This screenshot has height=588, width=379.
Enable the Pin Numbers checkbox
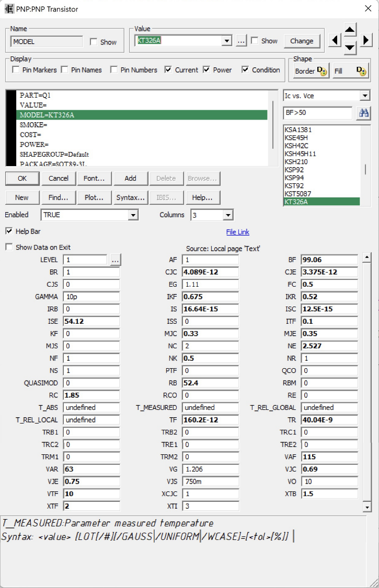[x=114, y=70]
